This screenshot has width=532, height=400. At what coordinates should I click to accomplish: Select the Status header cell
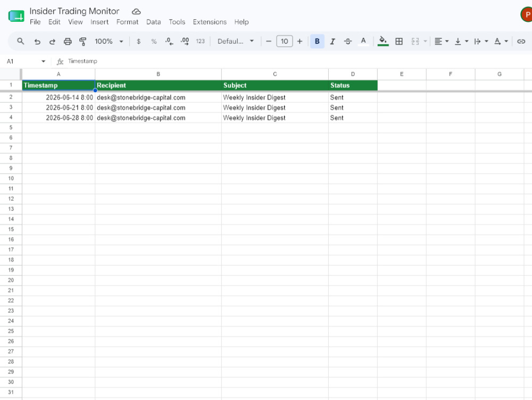(353, 85)
